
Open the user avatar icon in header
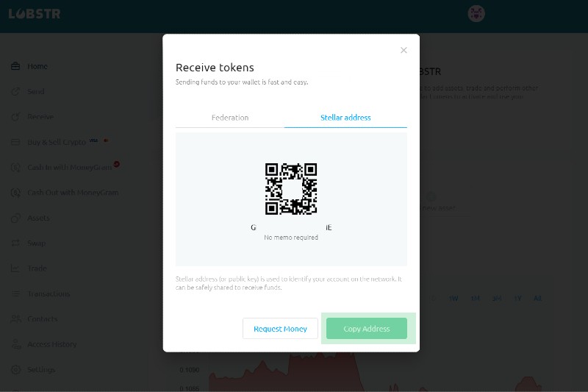coord(476,13)
